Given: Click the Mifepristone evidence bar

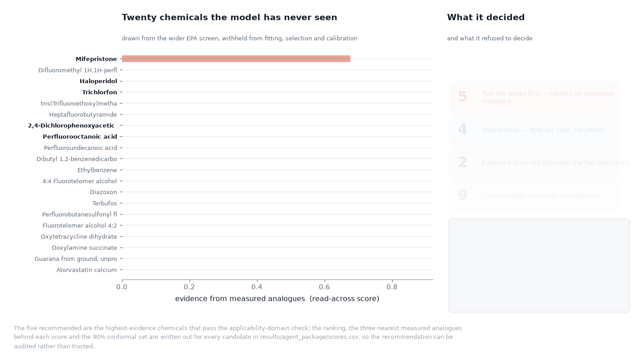Looking at the screenshot, I should [x=236, y=59].
